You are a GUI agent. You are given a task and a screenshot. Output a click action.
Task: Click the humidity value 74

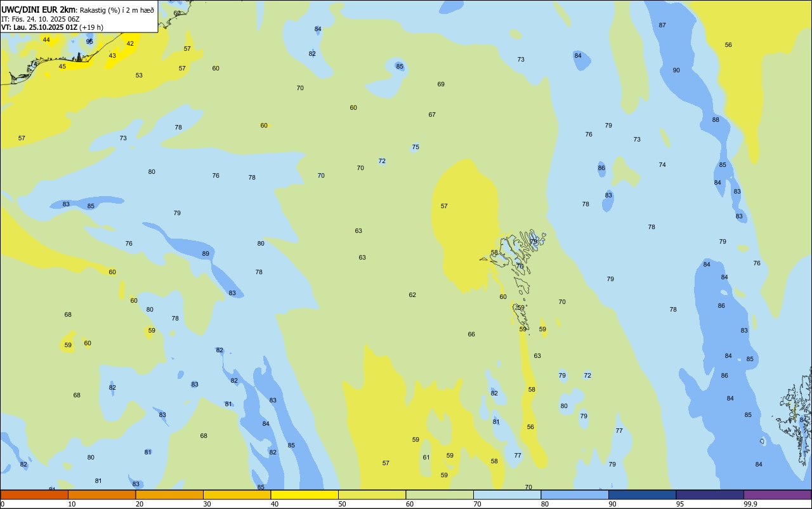pyautogui.click(x=662, y=164)
